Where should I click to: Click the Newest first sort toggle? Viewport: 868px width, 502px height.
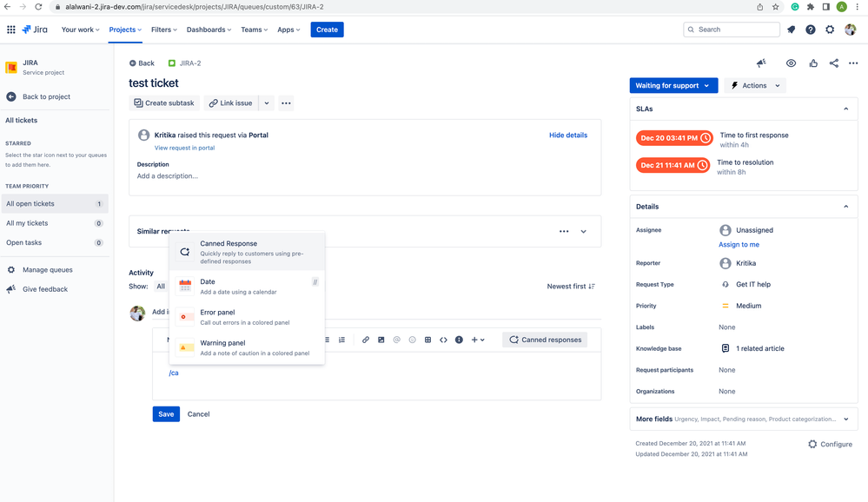click(571, 286)
